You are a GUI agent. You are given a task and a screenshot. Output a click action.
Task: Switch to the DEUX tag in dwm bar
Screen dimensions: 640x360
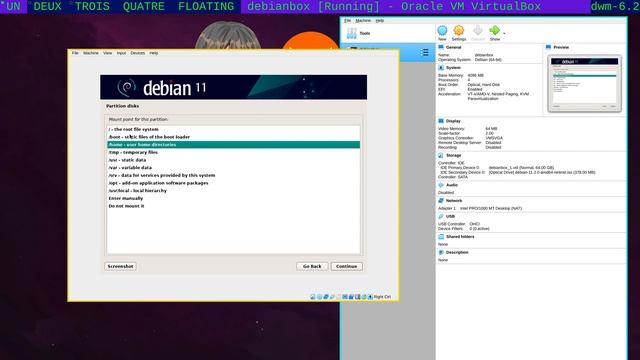[x=47, y=7]
